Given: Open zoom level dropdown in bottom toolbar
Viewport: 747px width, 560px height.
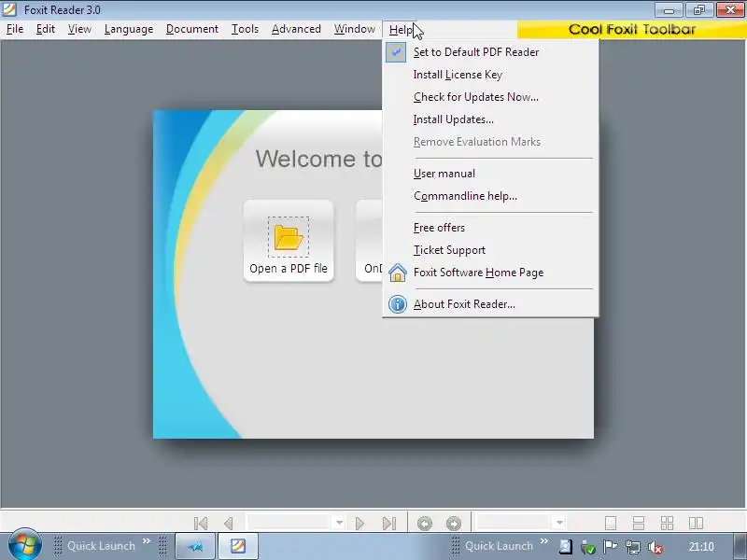Looking at the screenshot, I should click(x=559, y=523).
